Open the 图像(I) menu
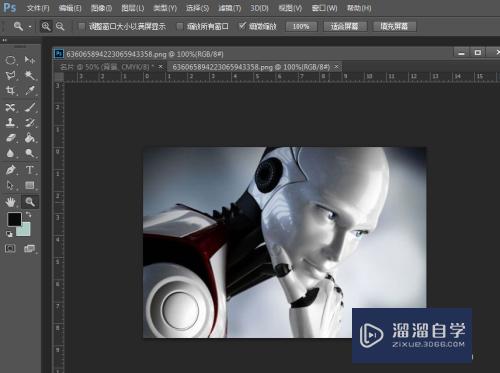Viewport: 500px width, 373px height. 101,8
